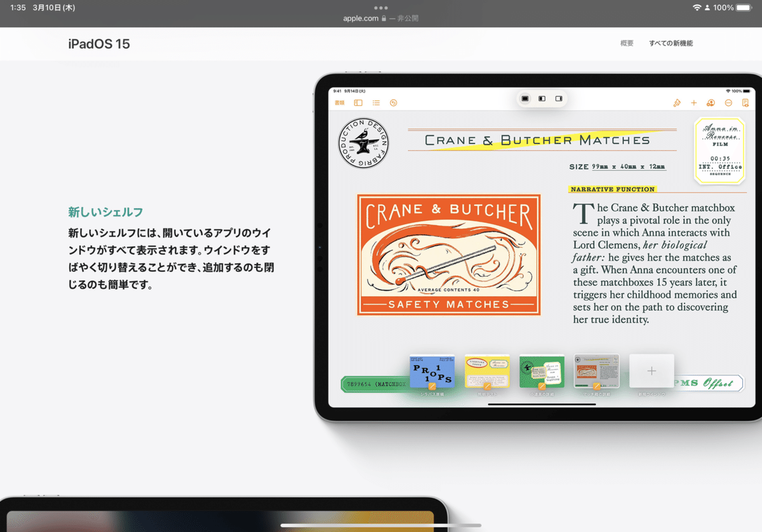
Task: Tap the green 7899654 MATCHBOX label
Action: tap(375, 384)
